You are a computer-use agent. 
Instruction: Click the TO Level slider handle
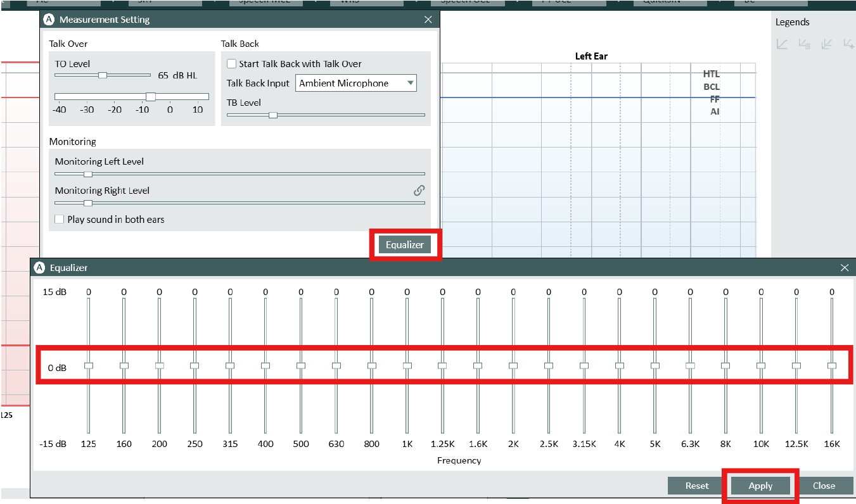(x=103, y=75)
